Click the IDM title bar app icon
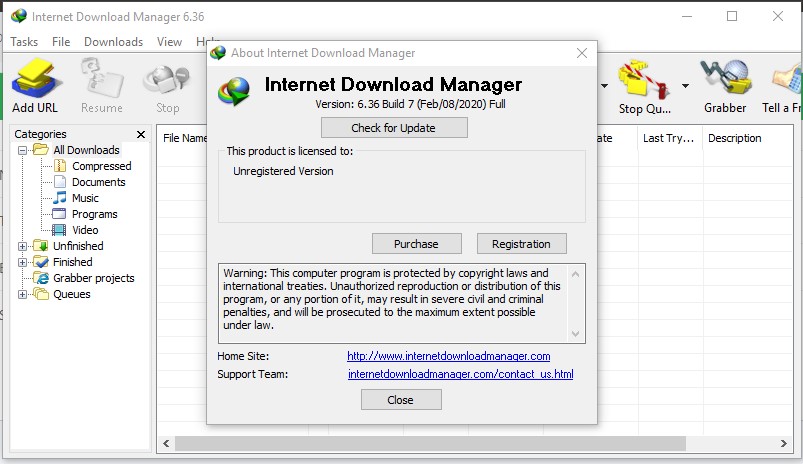Viewport: 803px width, 464px height. pos(19,16)
